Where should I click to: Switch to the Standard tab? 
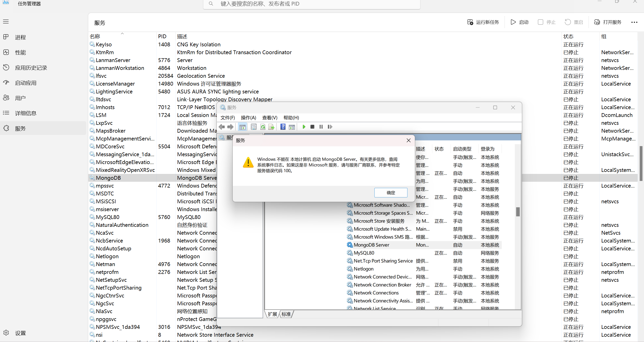pos(286,314)
